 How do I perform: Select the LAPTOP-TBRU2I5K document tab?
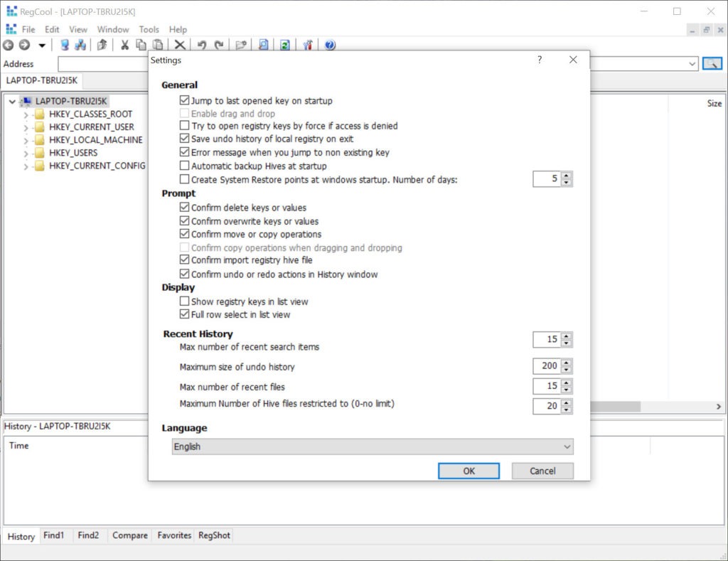[x=42, y=80]
